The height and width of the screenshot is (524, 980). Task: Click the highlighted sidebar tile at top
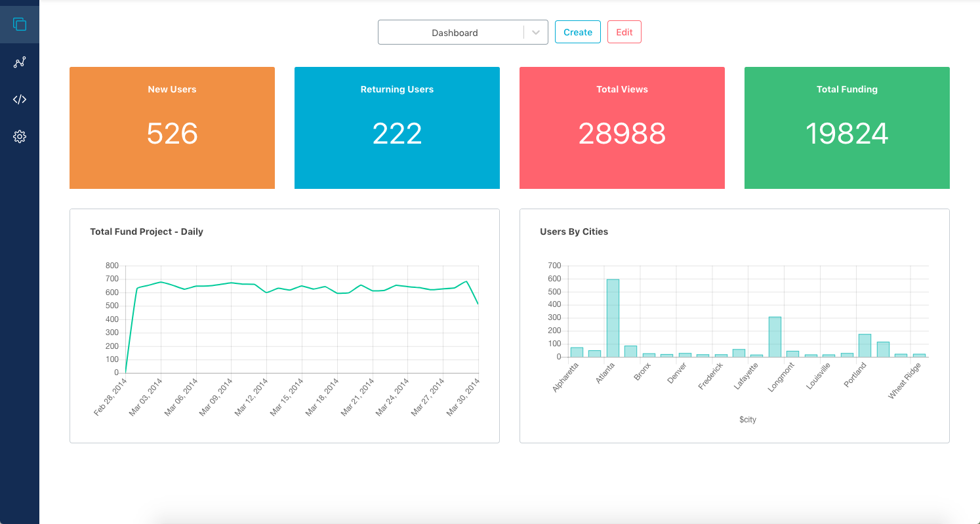click(x=20, y=24)
